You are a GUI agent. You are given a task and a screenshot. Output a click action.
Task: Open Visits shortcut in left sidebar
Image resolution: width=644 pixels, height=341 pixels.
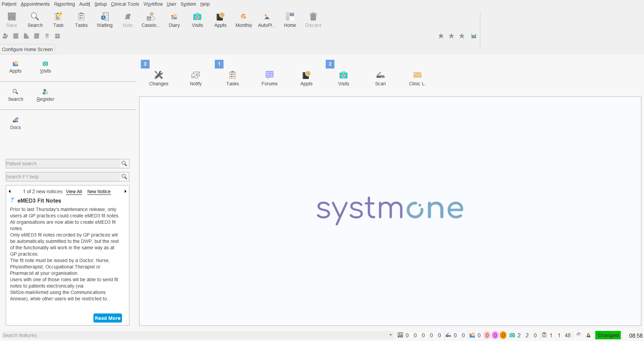click(45, 67)
